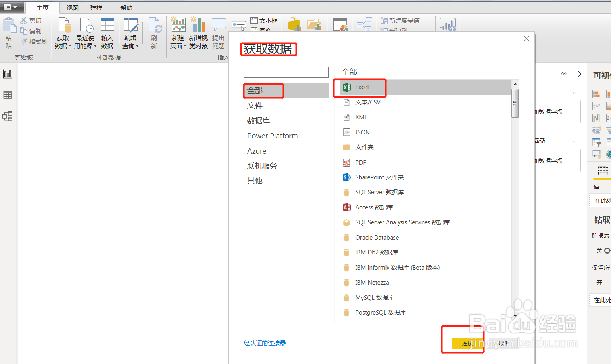Switch to Model relationships view in sidebar

[x=7, y=116]
